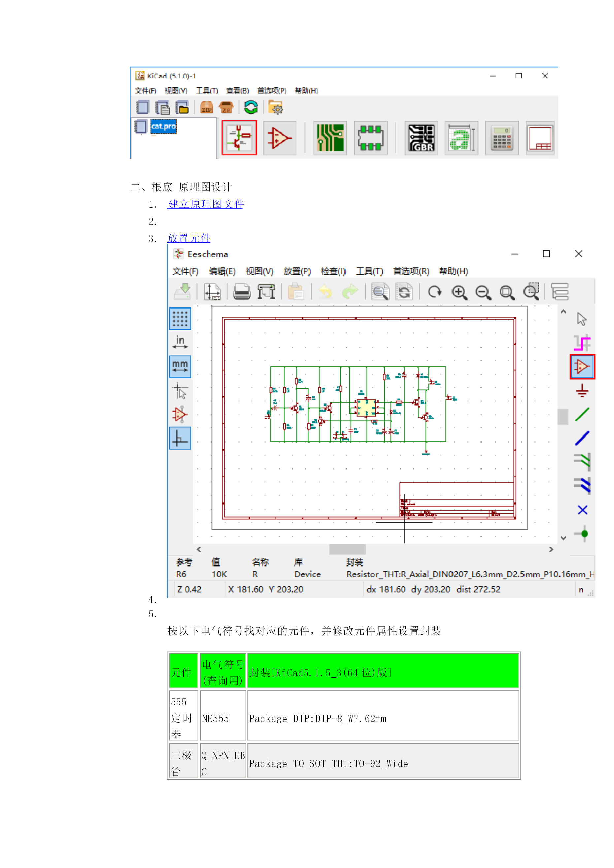Activate highlight net tool
Viewport: 614px width, 868px height.
(582, 343)
